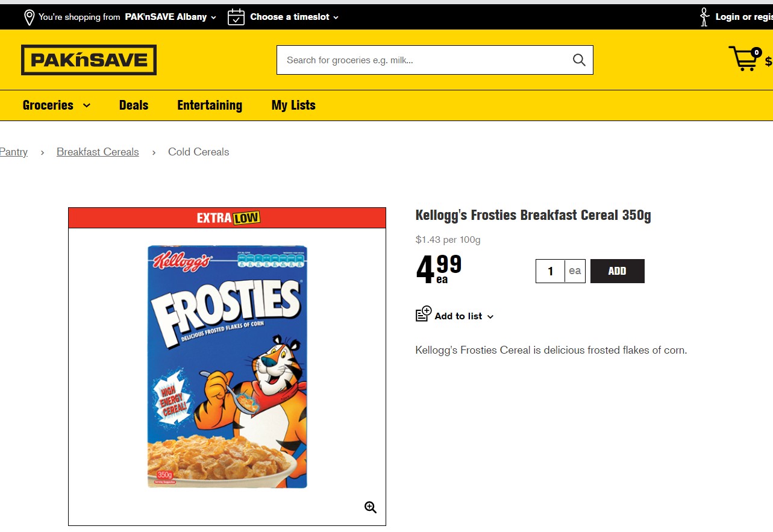Click the location pin icon
The image size is (773, 532).
click(29, 17)
